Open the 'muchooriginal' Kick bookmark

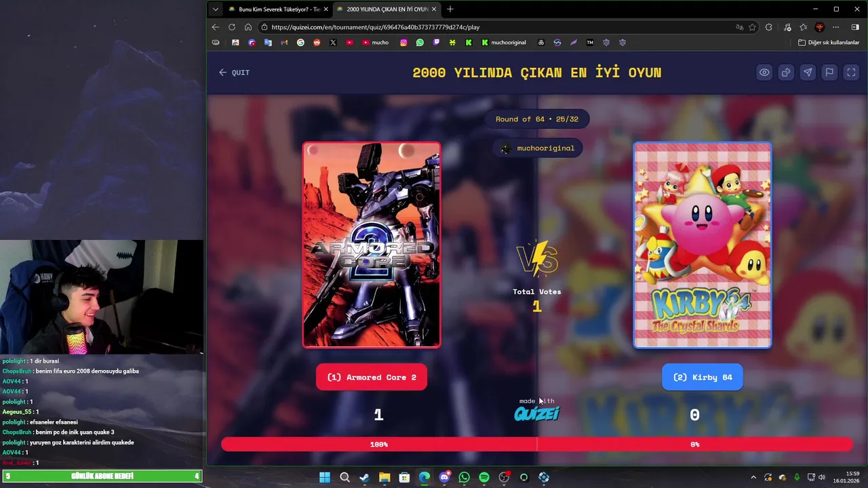(504, 43)
